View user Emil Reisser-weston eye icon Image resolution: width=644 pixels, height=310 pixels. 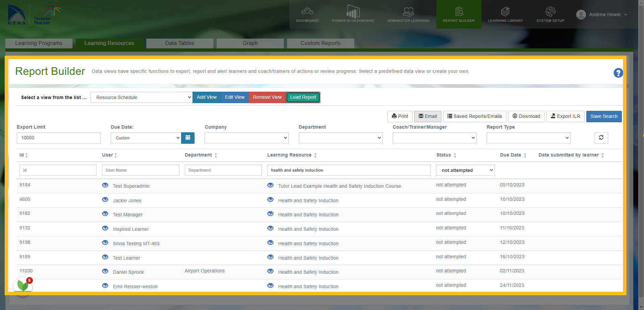click(x=105, y=285)
